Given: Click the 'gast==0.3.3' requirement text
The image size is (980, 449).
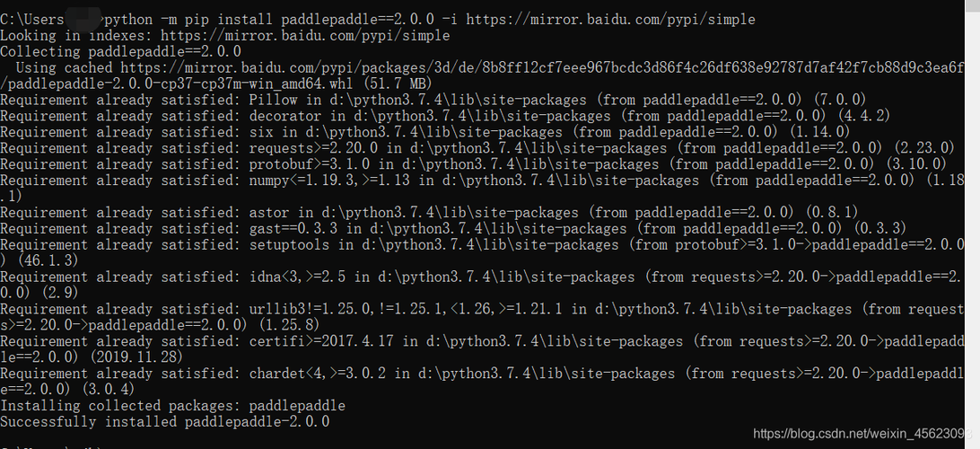Looking at the screenshot, I should [293, 229].
